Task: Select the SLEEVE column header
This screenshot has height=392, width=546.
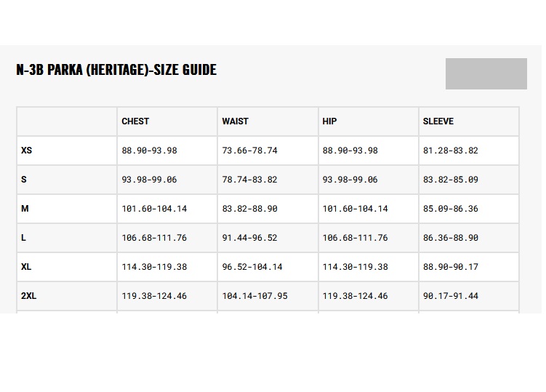Action: tap(438, 121)
